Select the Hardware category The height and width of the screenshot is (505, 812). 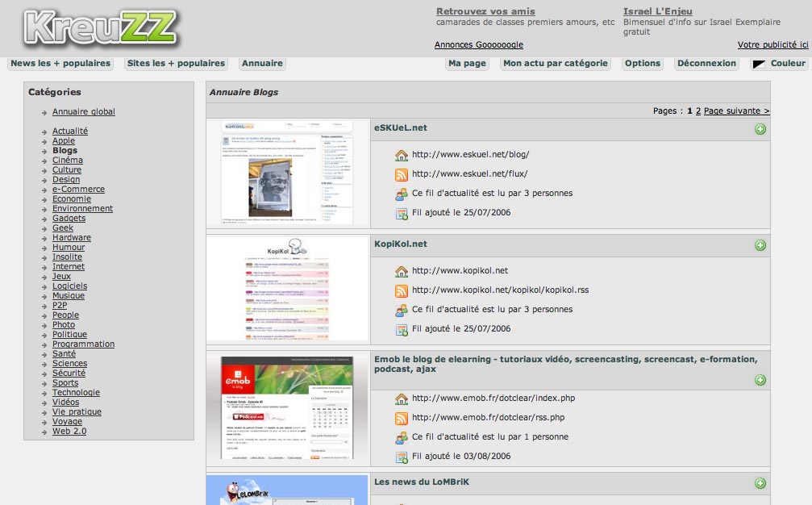pyautogui.click(x=72, y=238)
